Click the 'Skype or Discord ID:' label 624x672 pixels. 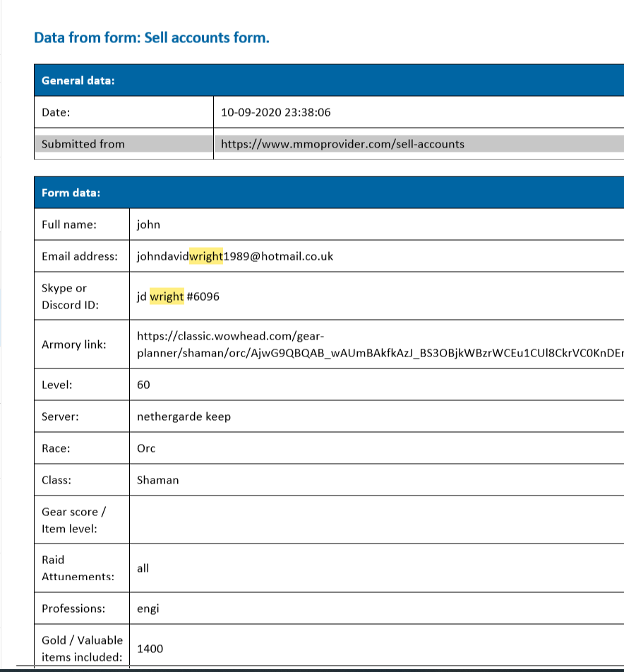point(70,296)
